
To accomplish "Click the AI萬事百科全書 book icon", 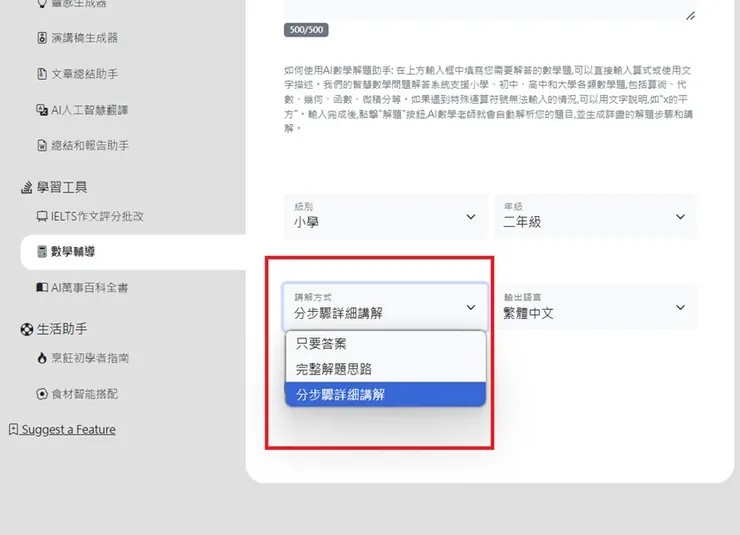I will pyautogui.click(x=42, y=287).
